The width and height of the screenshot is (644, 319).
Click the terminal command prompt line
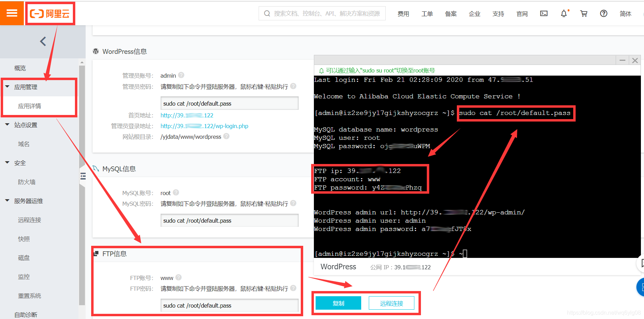click(390, 254)
